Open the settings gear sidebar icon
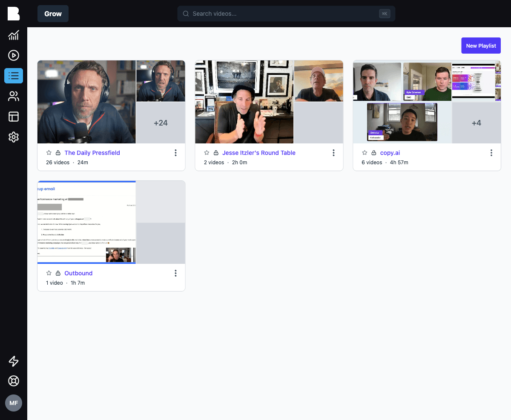 (14, 137)
